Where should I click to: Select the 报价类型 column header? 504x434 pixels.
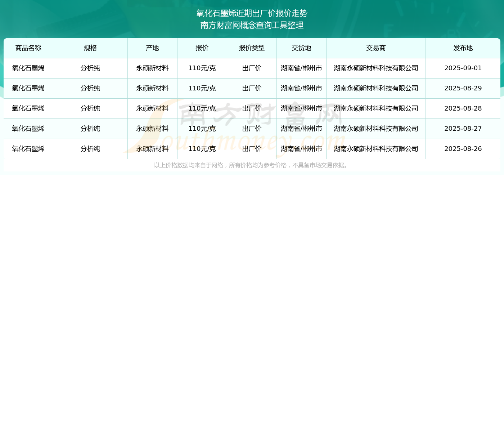[x=252, y=48]
